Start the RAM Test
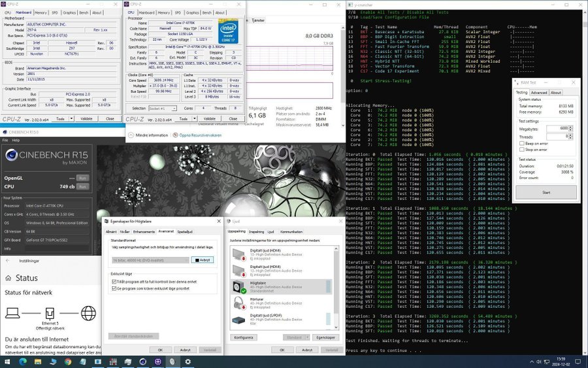 pos(546,192)
